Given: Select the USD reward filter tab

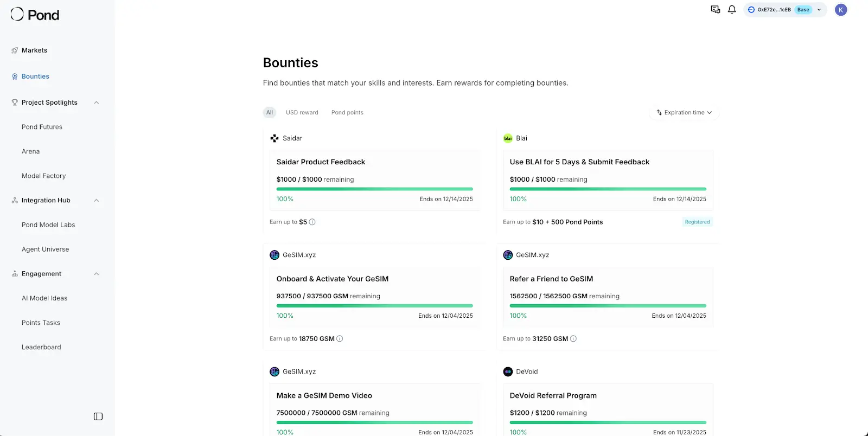Looking at the screenshot, I should (302, 113).
